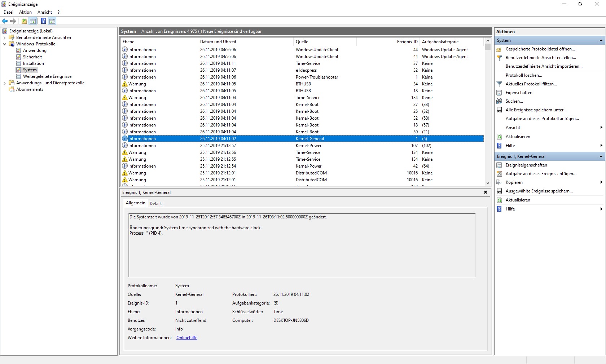This screenshot has width=606, height=364.
Task: Click Protokoll löschen... action
Action: 524,75
